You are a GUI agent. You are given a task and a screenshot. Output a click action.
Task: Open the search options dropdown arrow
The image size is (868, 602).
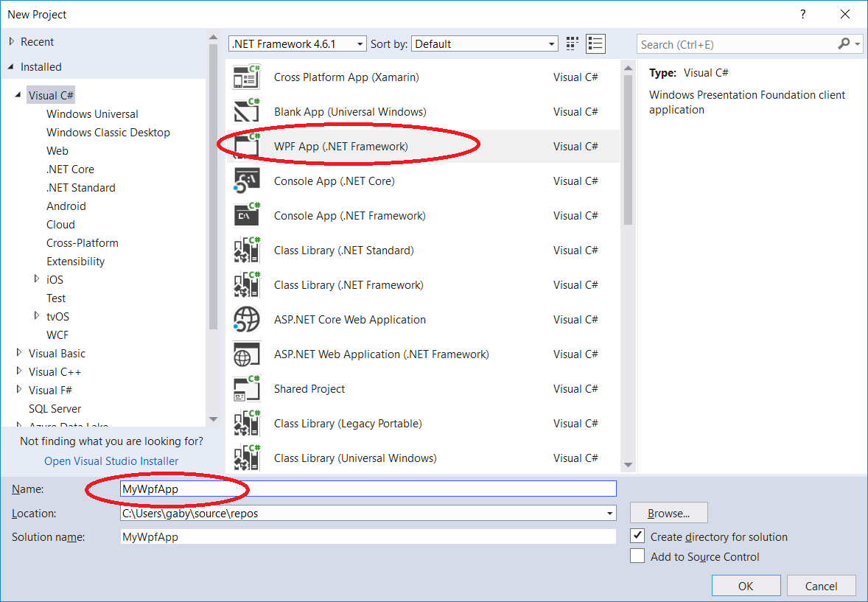(858, 43)
